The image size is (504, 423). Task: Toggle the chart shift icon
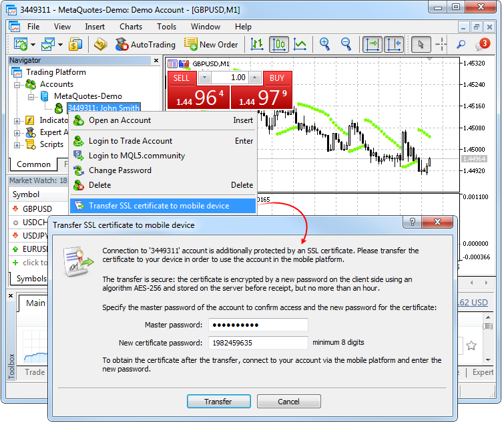(x=394, y=44)
